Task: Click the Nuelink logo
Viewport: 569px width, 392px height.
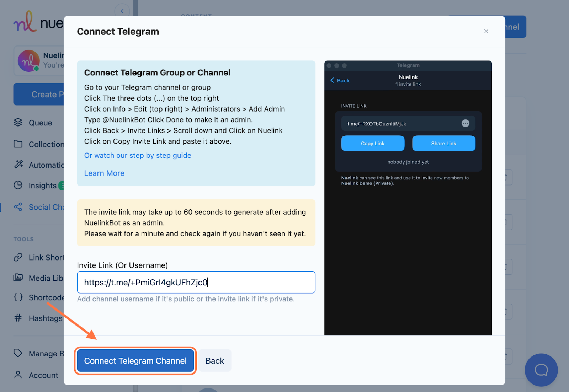Action: tap(38, 22)
